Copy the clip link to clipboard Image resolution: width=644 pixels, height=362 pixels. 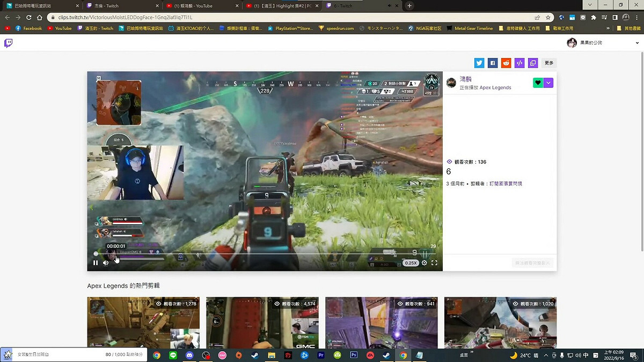[x=533, y=63]
